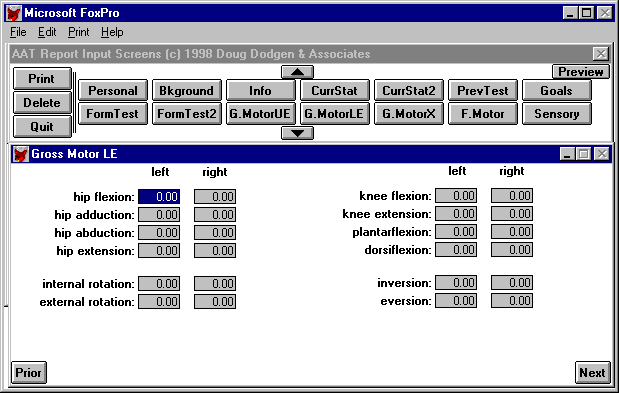Click the eversion right field
619x393 pixels.
click(512, 301)
